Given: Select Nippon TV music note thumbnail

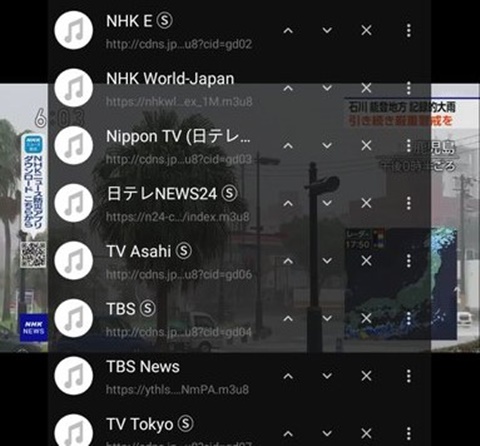Looking at the screenshot, I should click(74, 145).
